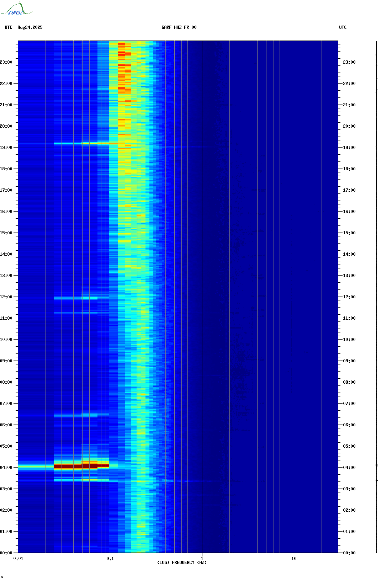
Task: Click the 23:00 label on right axis
Action: [349, 62]
